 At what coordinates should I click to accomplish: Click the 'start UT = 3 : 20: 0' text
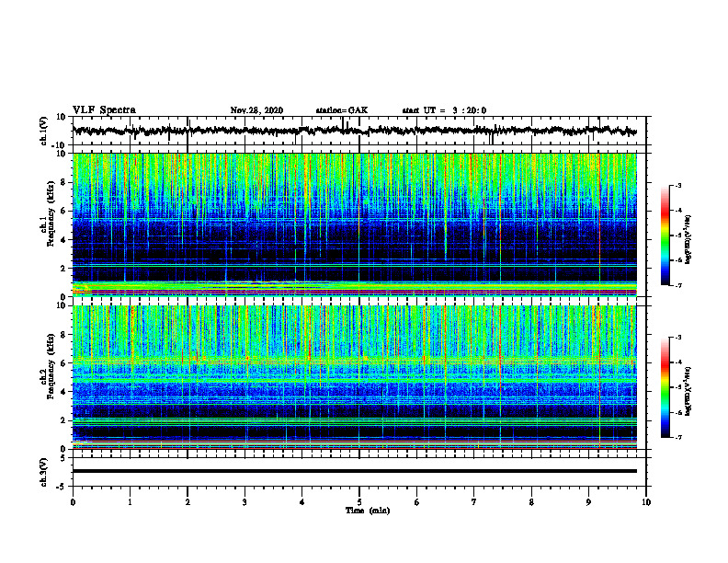pyautogui.click(x=444, y=110)
